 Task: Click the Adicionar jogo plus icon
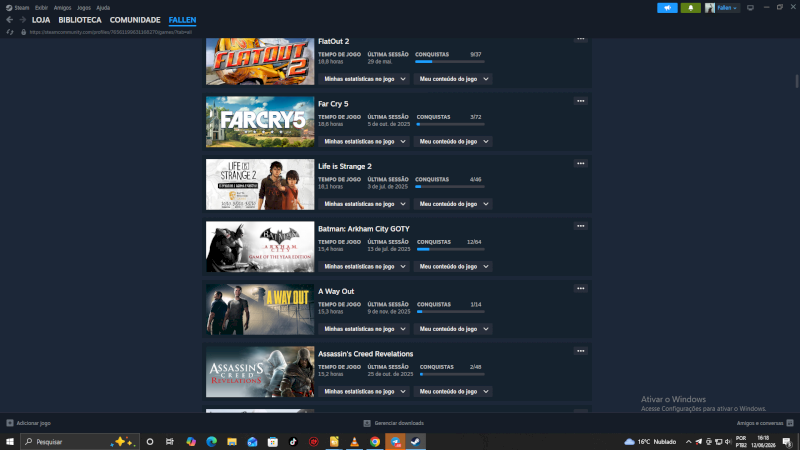(10, 423)
